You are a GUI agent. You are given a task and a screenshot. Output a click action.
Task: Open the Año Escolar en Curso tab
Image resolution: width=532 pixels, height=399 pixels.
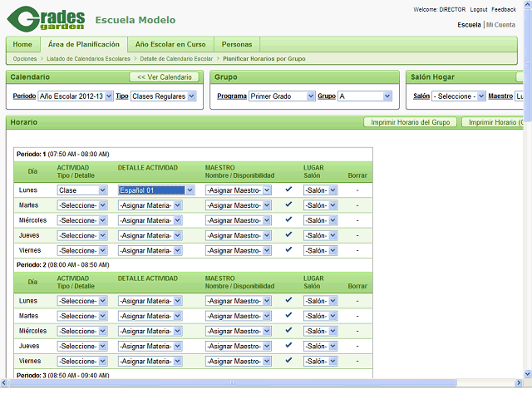170,44
